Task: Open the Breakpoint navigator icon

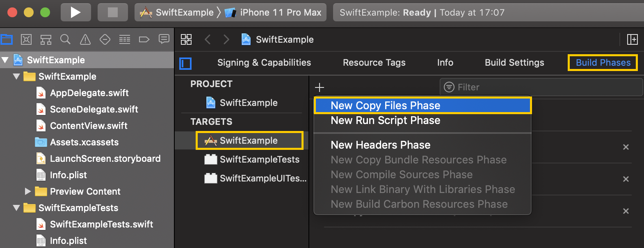Action: pyautogui.click(x=144, y=39)
